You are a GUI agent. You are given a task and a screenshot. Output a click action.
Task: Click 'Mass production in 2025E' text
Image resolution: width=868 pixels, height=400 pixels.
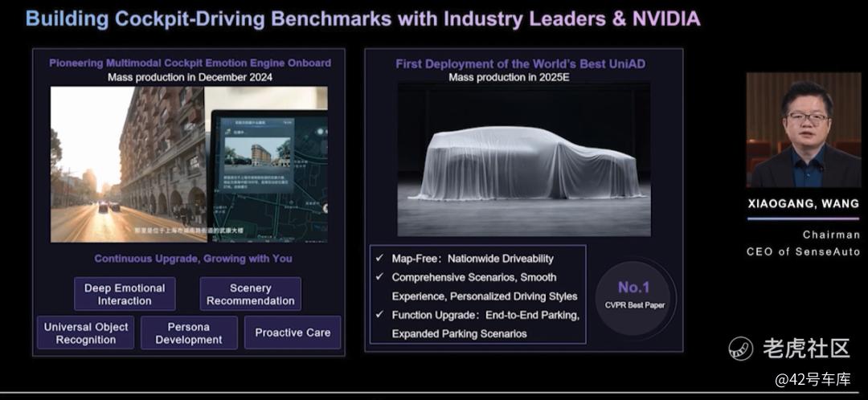[x=510, y=77]
